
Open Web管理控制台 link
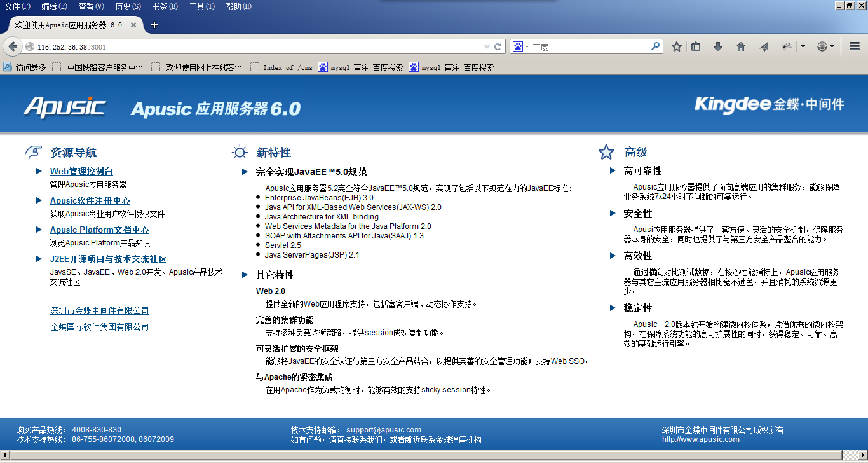point(81,171)
